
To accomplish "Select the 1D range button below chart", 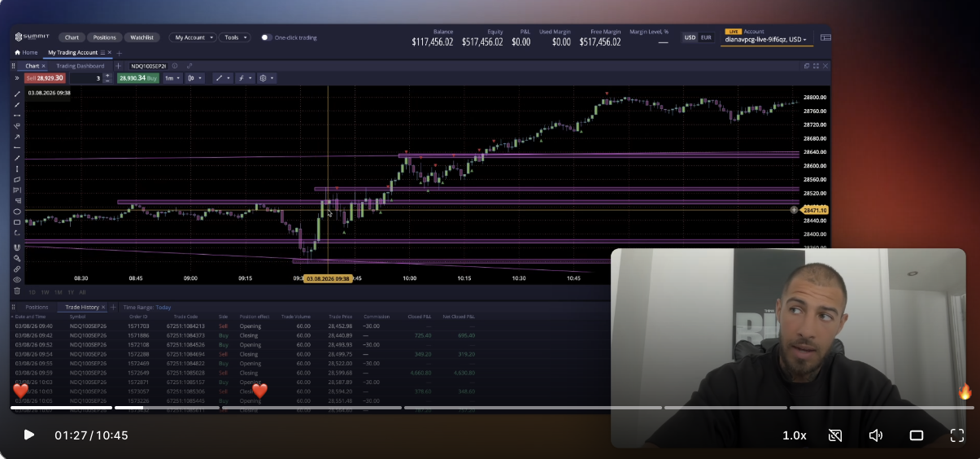I will point(33,291).
